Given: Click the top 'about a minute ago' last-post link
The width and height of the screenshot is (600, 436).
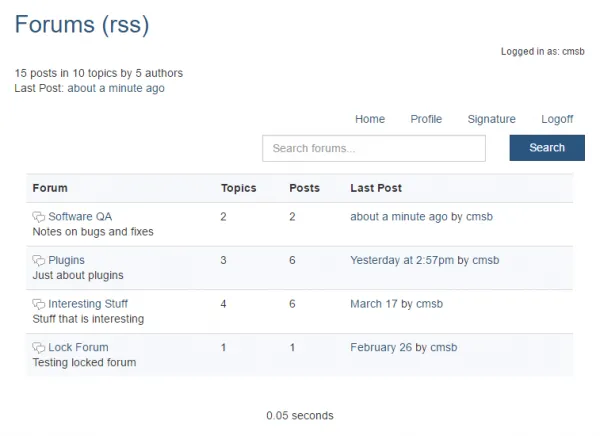Looking at the screenshot, I should tap(116, 88).
